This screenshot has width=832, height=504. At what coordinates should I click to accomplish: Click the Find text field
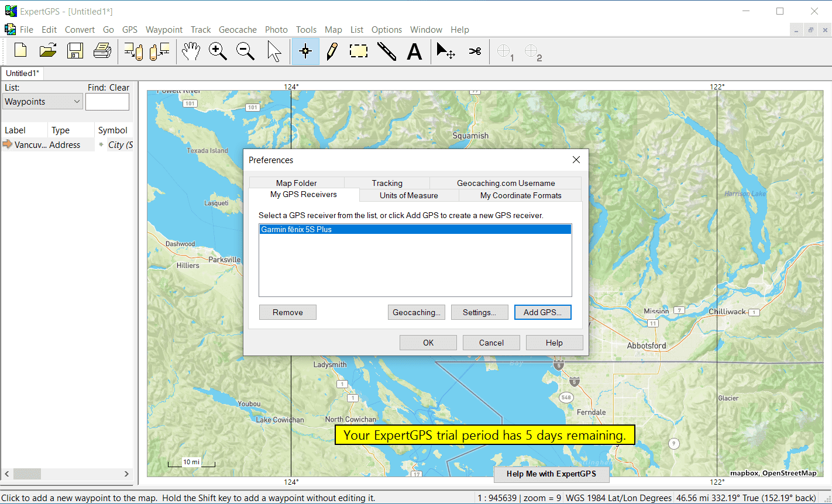point(107,102)
